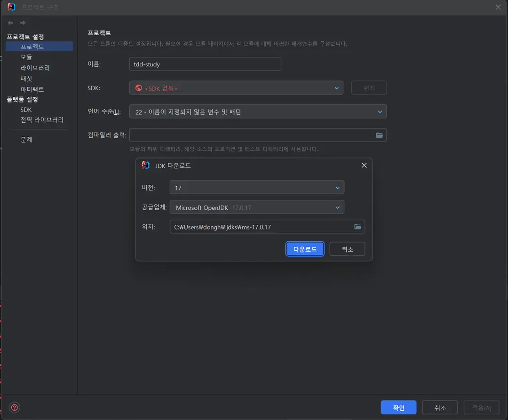The image size is (508, 420).
Task: Open the 문제 section
Action: [26, 140]
